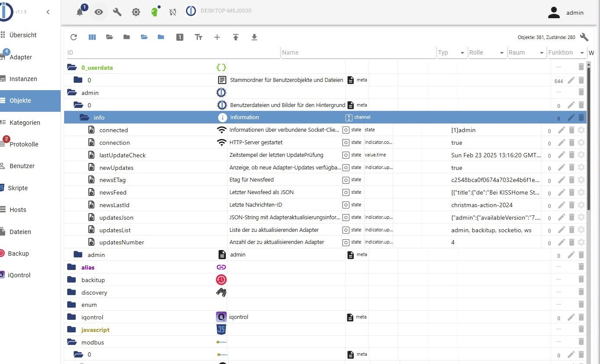
Task: Select the newUpdates state row
Action: (x=326, y=168)
